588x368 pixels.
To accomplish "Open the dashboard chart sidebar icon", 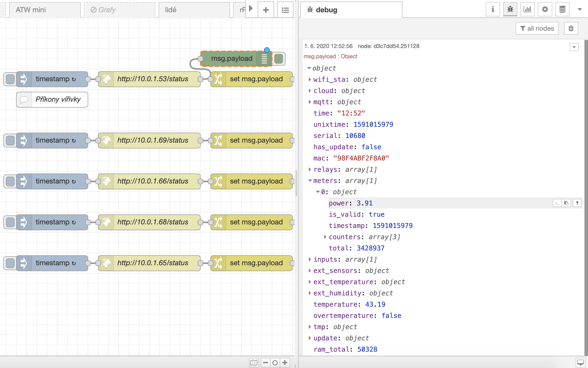I will coord(527,9).
